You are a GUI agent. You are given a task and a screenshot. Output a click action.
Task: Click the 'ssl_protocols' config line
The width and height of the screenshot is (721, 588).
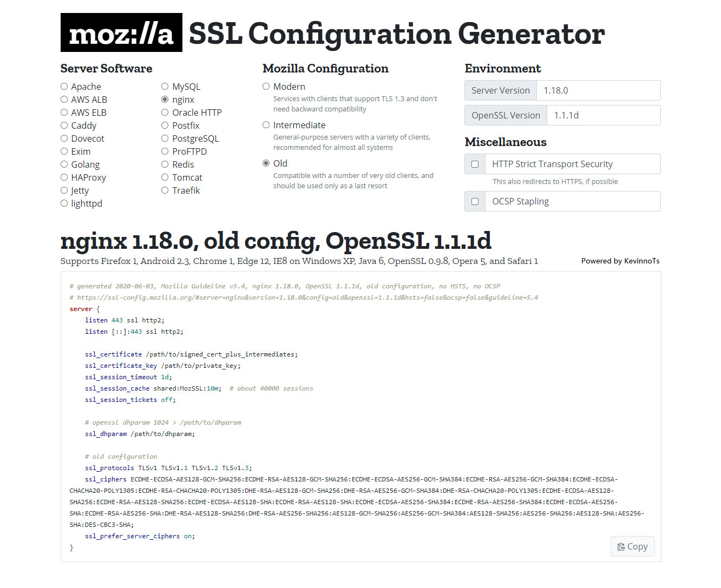point(168,468)
